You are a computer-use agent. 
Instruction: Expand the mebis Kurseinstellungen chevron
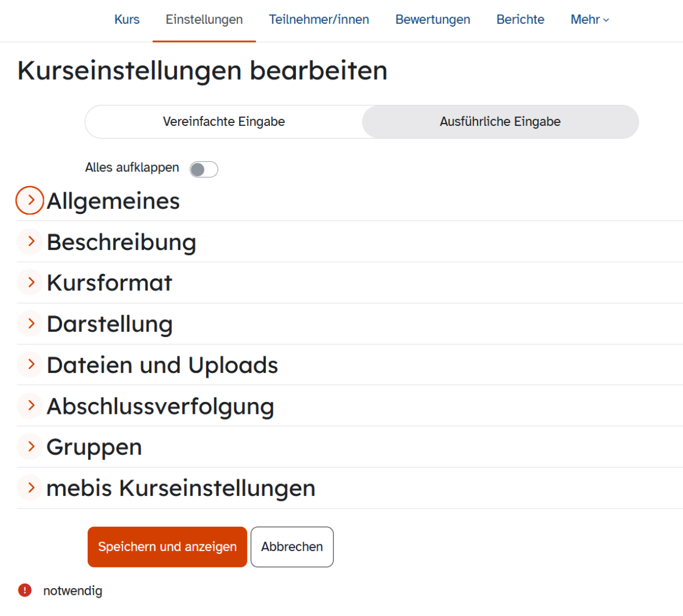30,487
